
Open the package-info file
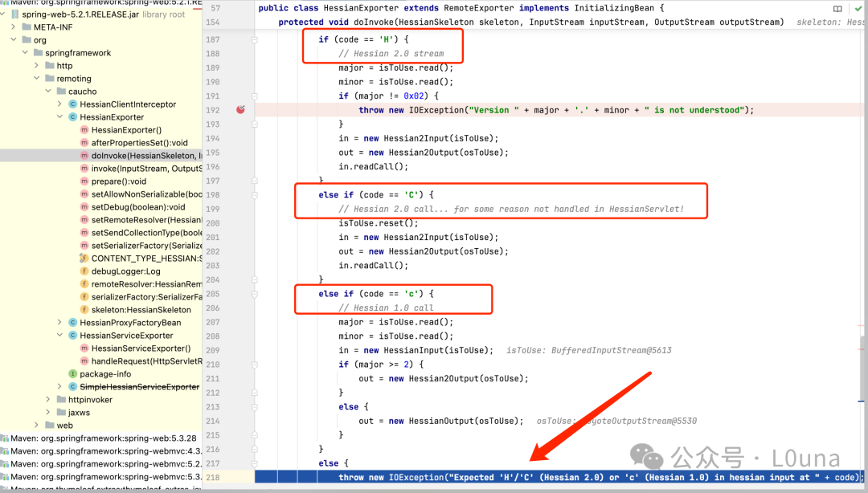point(105,374)
